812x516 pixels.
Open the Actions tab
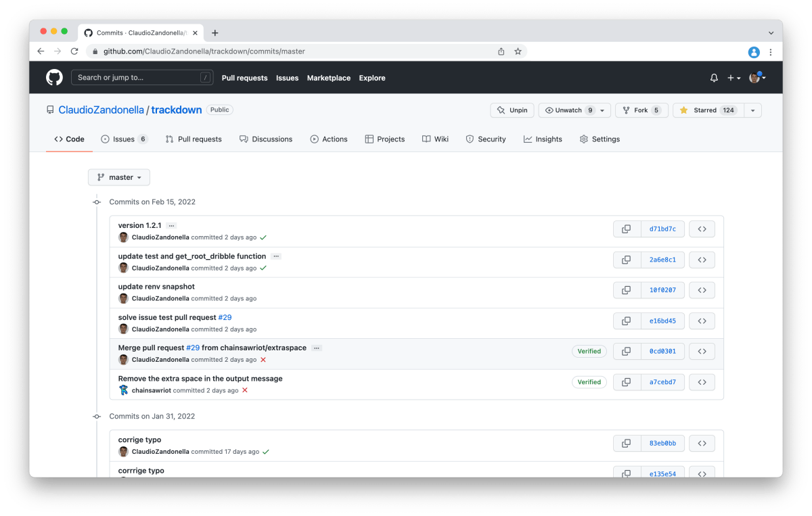click(329, 139)
